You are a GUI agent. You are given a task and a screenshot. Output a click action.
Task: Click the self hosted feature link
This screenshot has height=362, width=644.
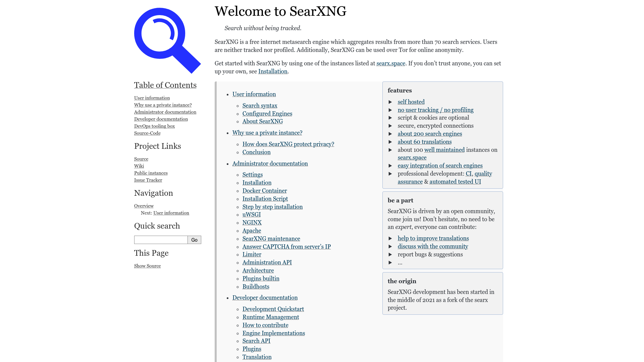pos(411,102)
